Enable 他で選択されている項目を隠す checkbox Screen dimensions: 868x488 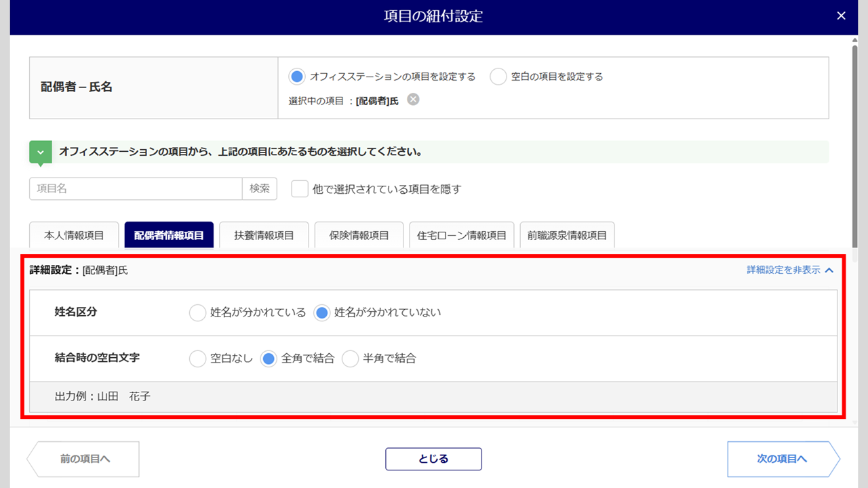click(300, 189)
